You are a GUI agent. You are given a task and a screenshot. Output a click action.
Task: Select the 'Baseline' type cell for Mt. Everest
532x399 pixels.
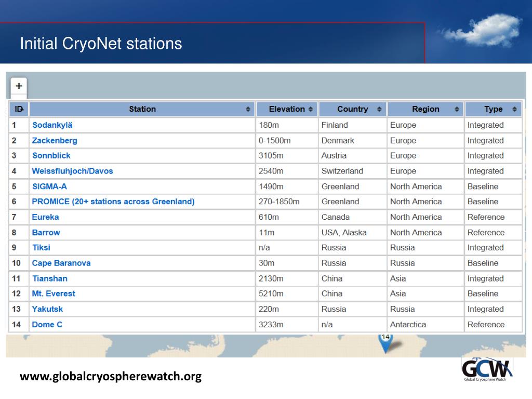pos(494,294)
